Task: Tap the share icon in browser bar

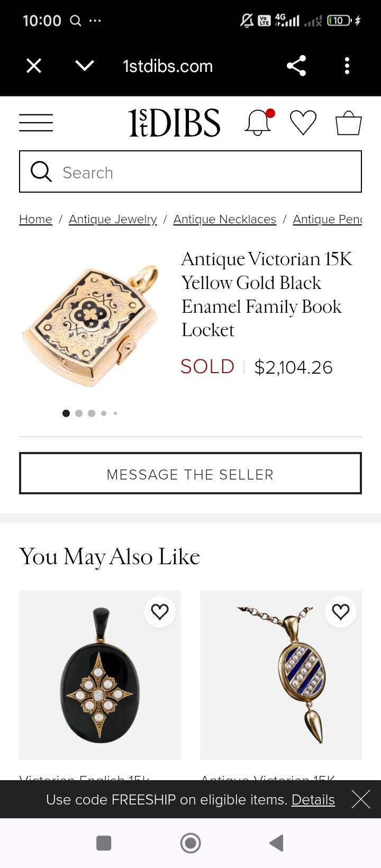Action: pos(296,66)
